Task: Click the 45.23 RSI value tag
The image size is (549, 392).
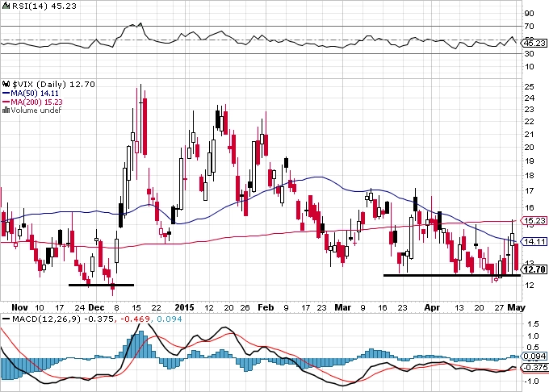Action: click(534, 43)
